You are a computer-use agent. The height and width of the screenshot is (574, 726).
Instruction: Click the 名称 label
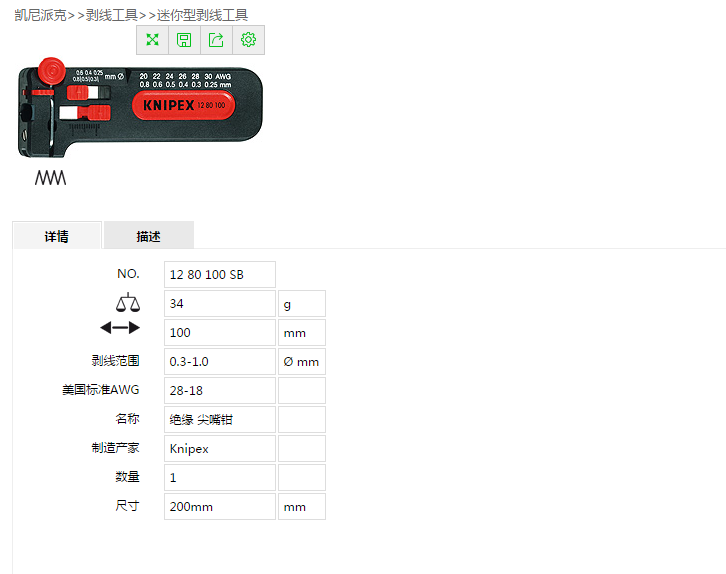pyautogui.click(x=127, y=418)
